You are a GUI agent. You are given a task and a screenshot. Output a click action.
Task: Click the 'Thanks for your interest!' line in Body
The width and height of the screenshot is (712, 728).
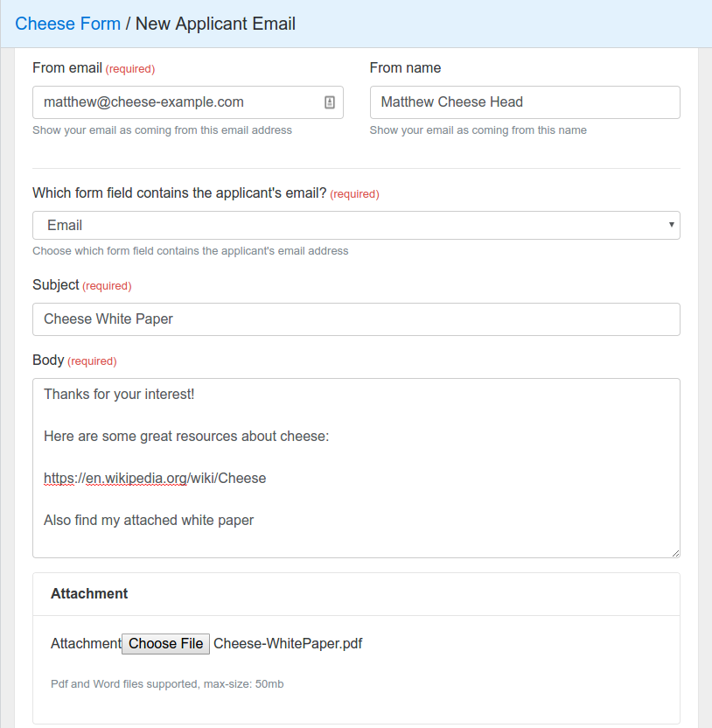point(119,394)
